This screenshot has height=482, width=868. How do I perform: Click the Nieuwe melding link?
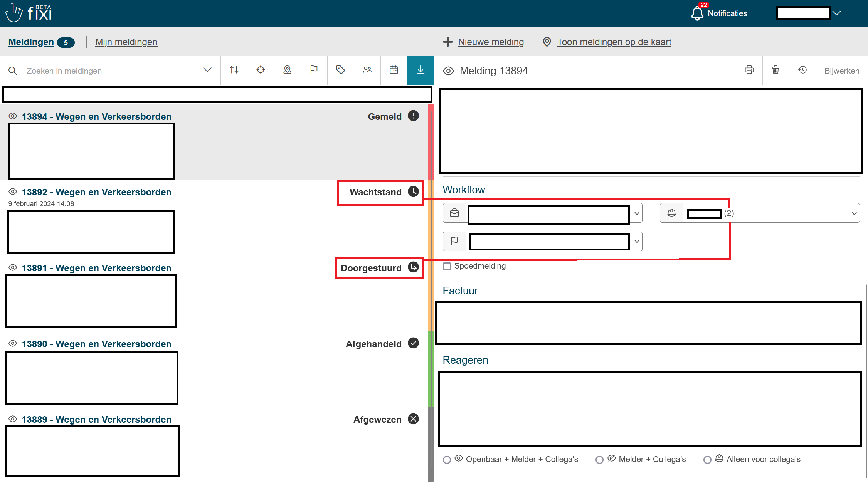coord(491,42)
